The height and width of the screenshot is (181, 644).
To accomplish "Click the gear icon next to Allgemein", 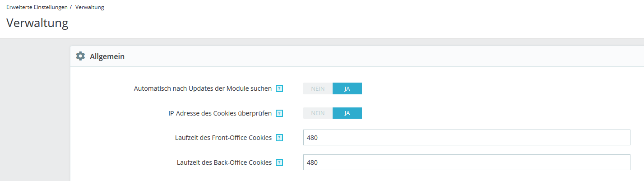I will 80,56.
